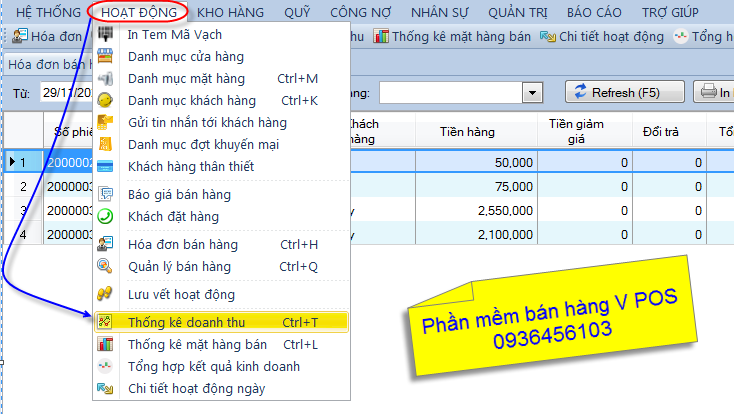734x414 pixels.
Task: Open the dropdown arrow of the filter combo box
Action: 531,93
